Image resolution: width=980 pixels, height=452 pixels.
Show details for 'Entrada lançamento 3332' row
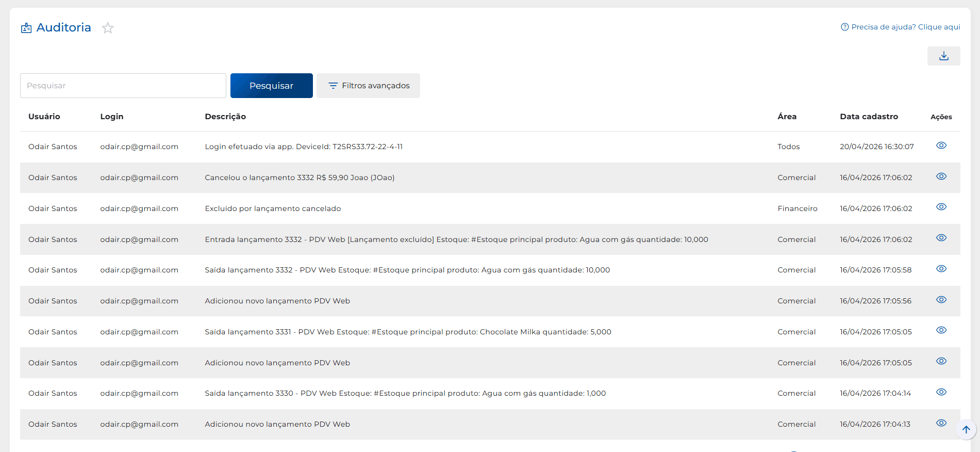coord(941,238)
